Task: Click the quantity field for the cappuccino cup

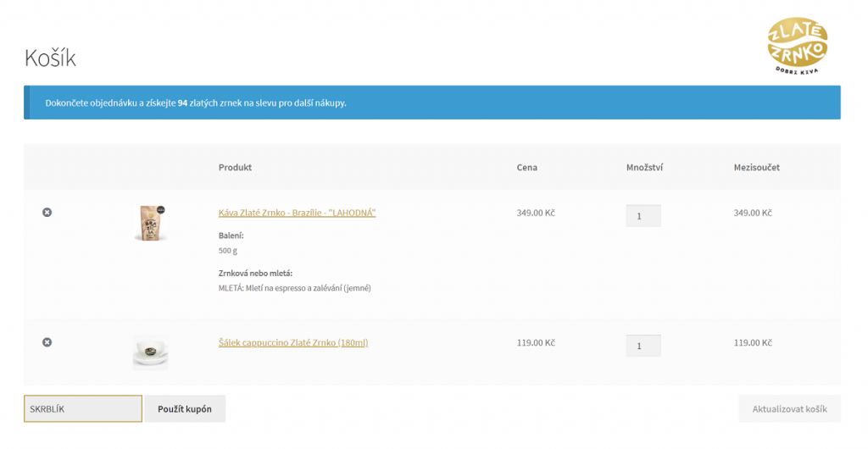Action: point(643,346)
